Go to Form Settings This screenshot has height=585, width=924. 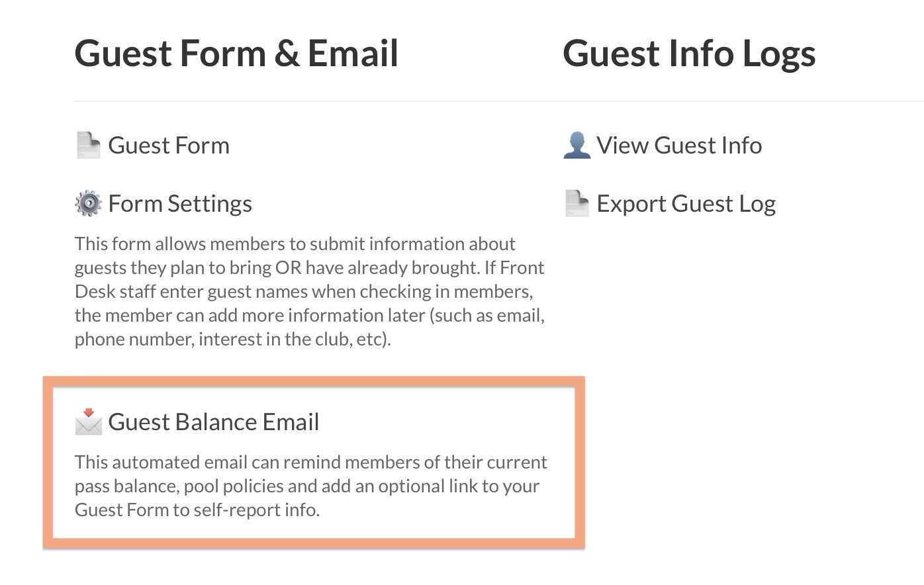[180, 204]
